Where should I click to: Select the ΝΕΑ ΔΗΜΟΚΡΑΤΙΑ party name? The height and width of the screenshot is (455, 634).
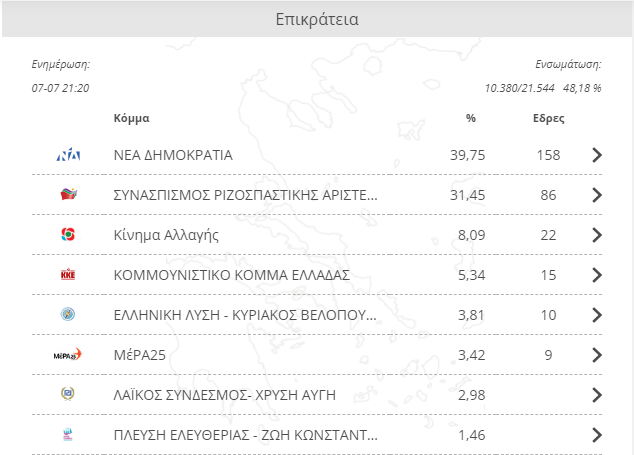173,155
